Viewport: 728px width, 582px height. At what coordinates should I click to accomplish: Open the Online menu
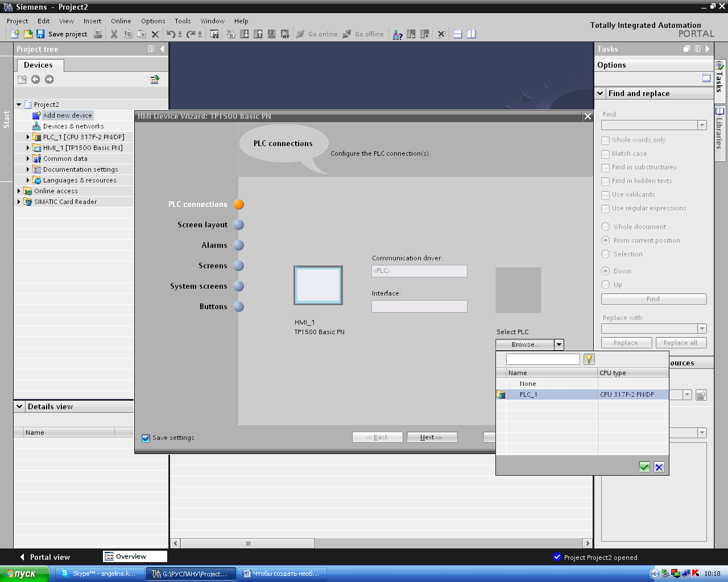121,21
